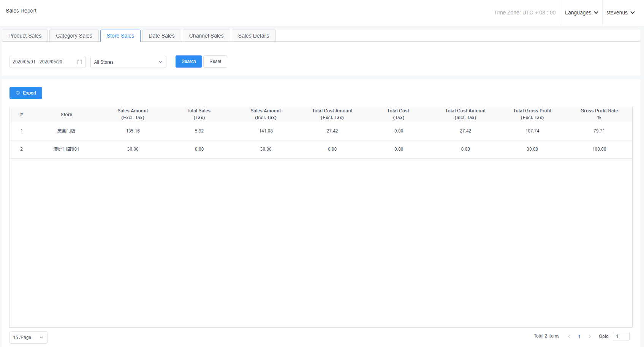
Task: Focus the Goto page number field
Action: pyautogui.click(x=621, y=336)
